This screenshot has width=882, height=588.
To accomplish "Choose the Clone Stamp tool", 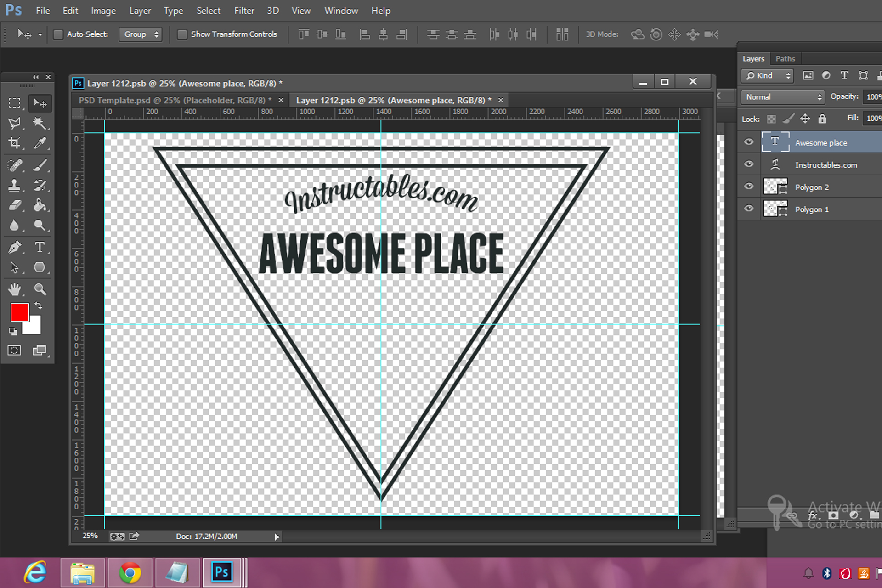I will (x=15, y=185).
